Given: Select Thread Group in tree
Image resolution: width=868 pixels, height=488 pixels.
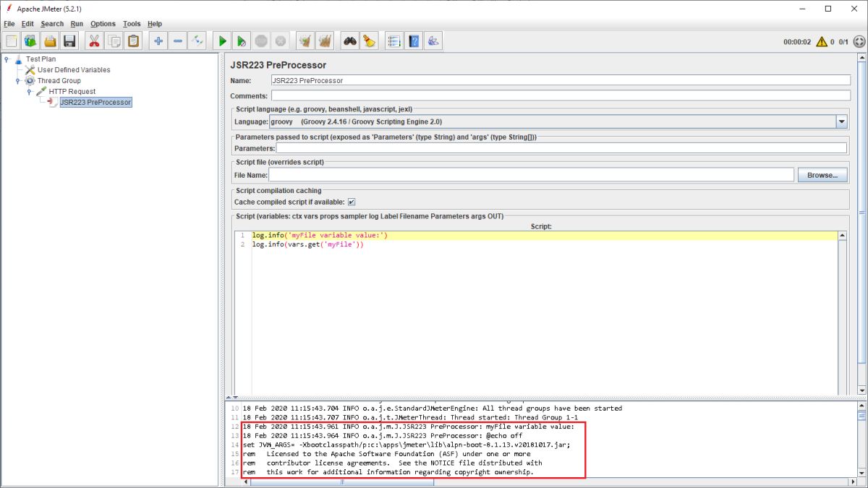Looking at the screenshot, I should [59, 81].
